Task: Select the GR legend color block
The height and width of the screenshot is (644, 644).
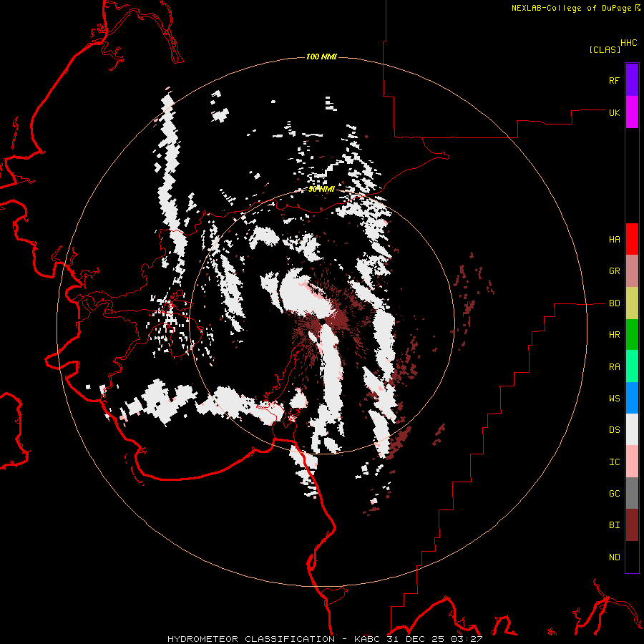Action: pos(632,271)
